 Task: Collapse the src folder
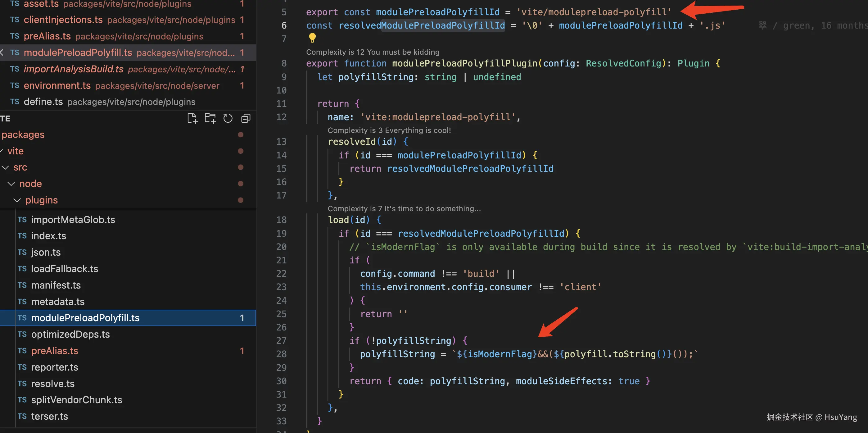pos(5,167)
